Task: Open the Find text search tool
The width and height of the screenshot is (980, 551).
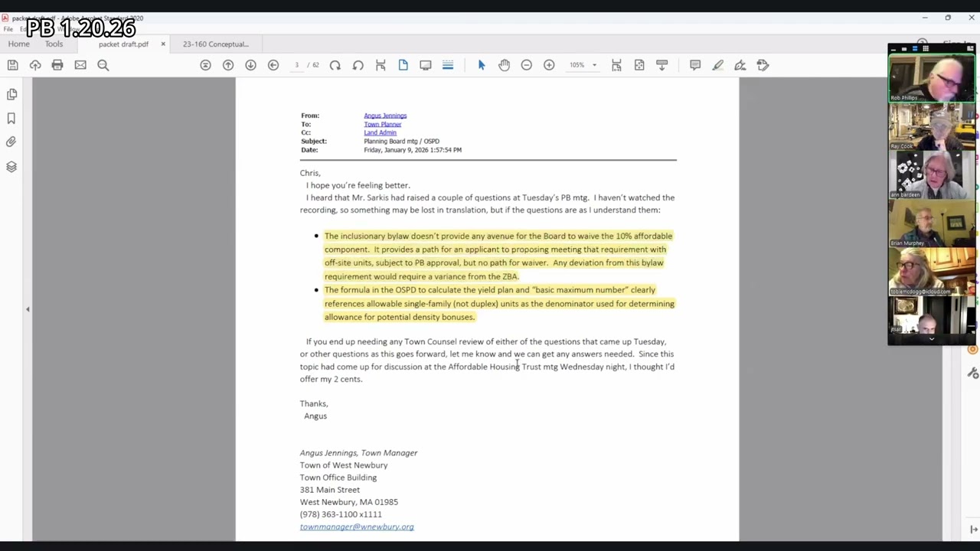Action: 103,65
